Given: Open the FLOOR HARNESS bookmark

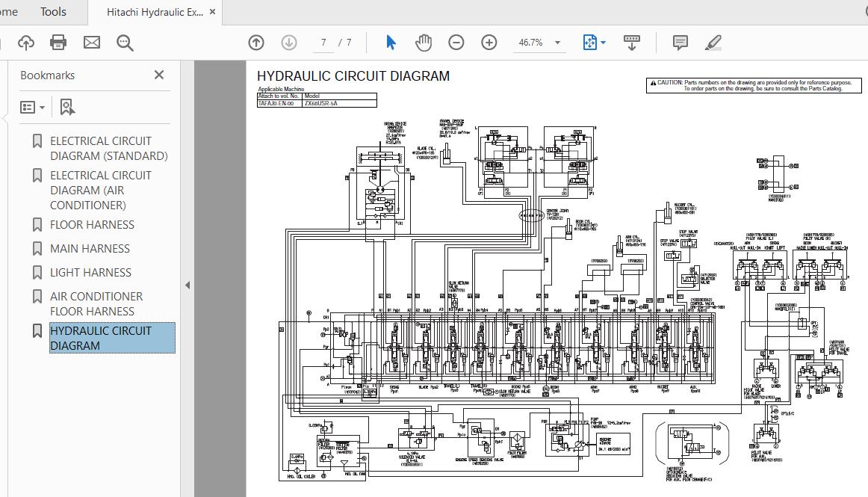Looking at the screenshot, I should [92, 224].
